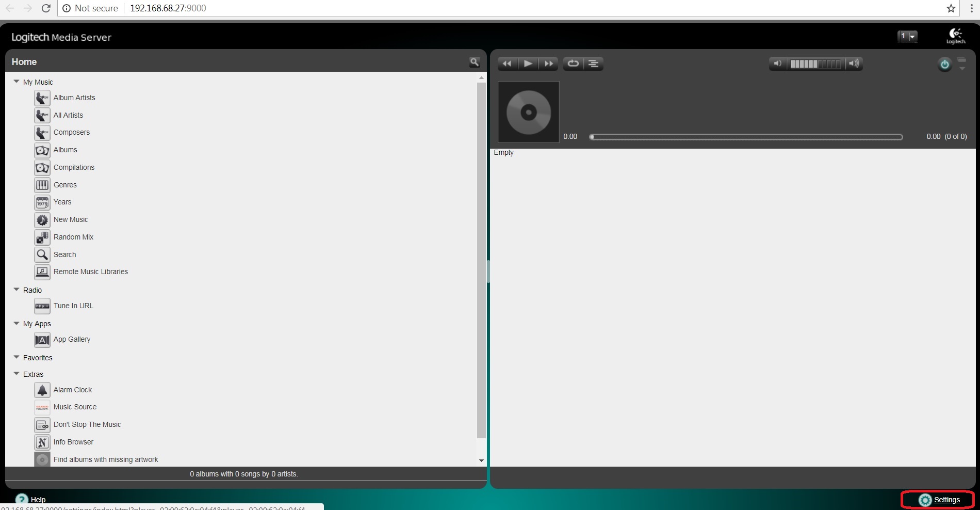
Task: Toggle player power button
Action: (x=944, y=65)
